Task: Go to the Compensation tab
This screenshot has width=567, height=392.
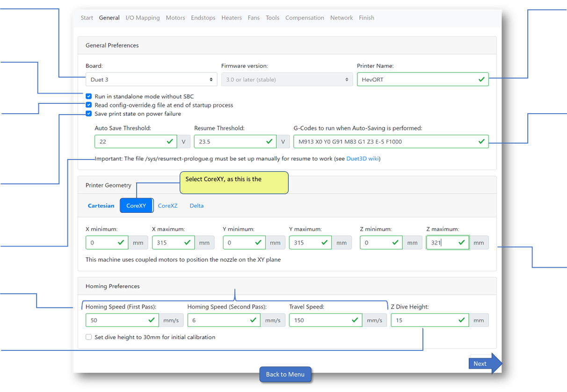Action: [x=305, y=18]
